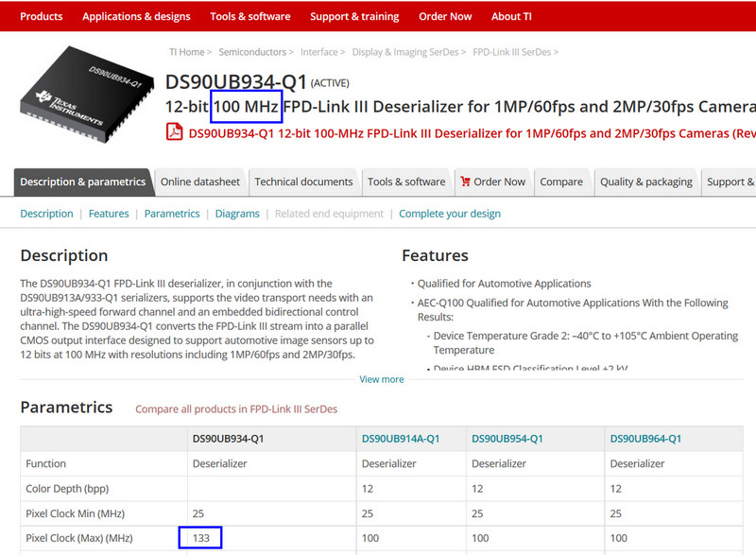Go to Interface breadcrumb
The image size is (756, 555).
click(318, 52)
